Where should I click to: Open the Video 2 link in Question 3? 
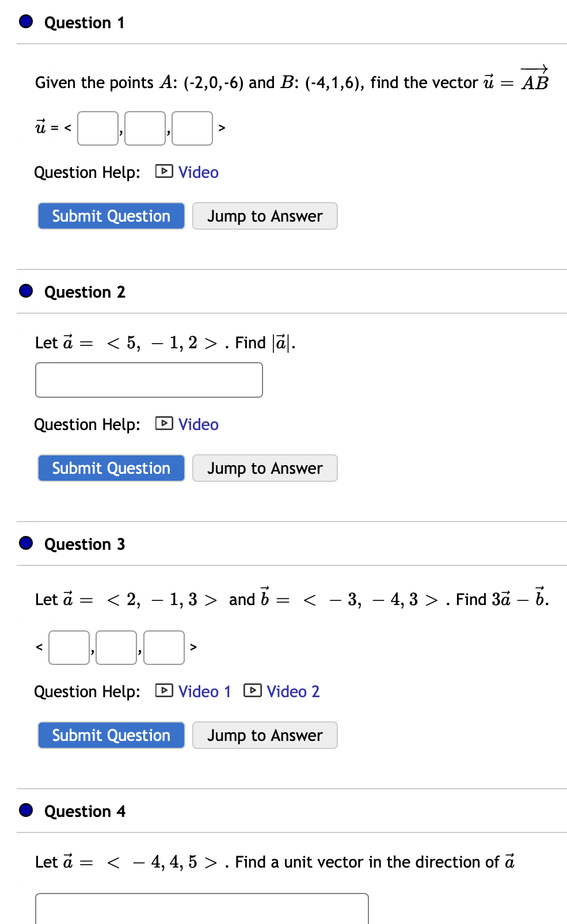tap(293, 691)
